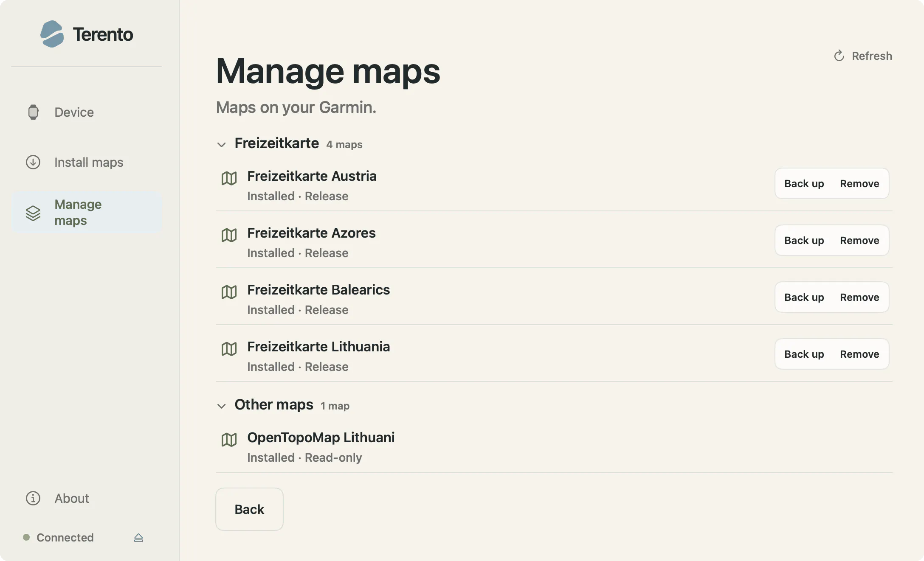Click the Manage maps layers icon
The image size is (924, 561).
(x=33, y=213)
